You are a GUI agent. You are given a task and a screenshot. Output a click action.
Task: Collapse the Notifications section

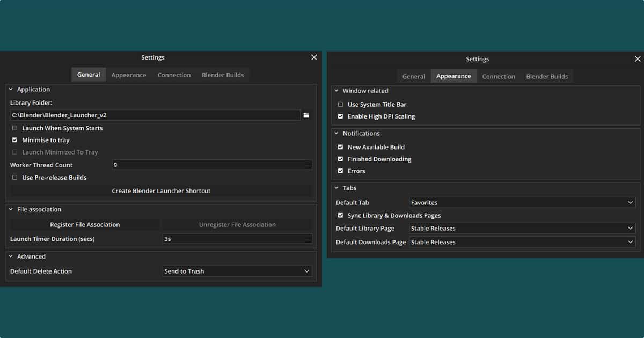point(336,134)
